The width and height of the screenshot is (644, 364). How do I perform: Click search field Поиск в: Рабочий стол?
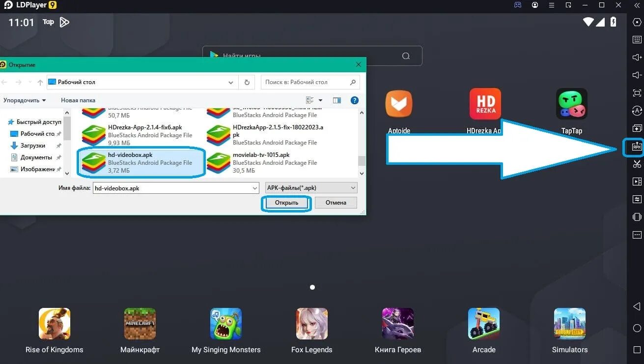[310, 82]
